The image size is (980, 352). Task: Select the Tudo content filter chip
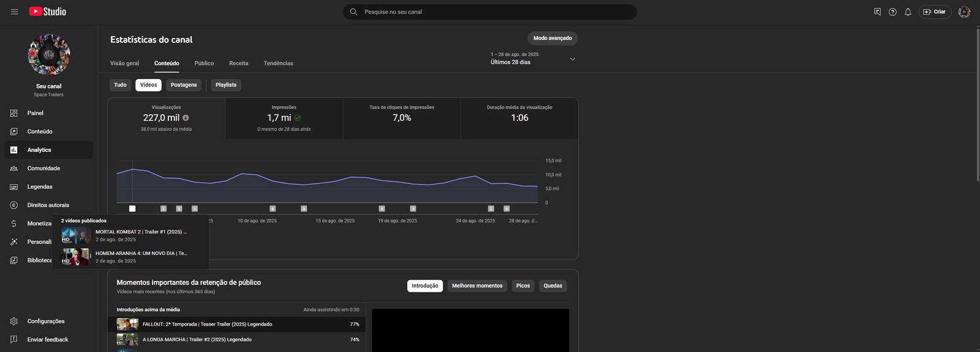(120, 85)
